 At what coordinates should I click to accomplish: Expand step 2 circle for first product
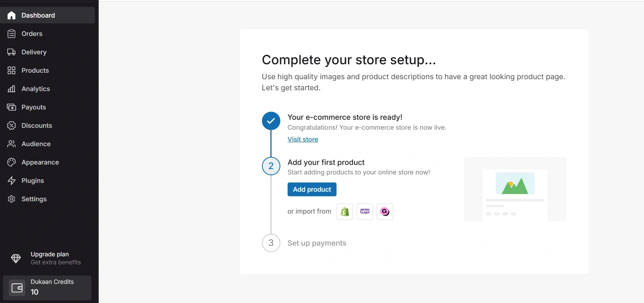(x=271, y=166)
